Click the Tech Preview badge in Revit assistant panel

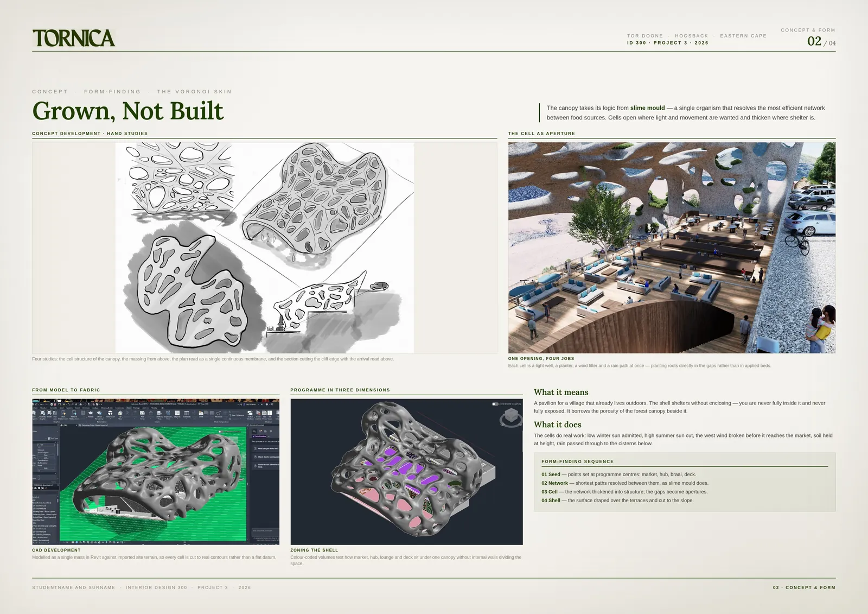pyautogui.click(x=259, y=436)
